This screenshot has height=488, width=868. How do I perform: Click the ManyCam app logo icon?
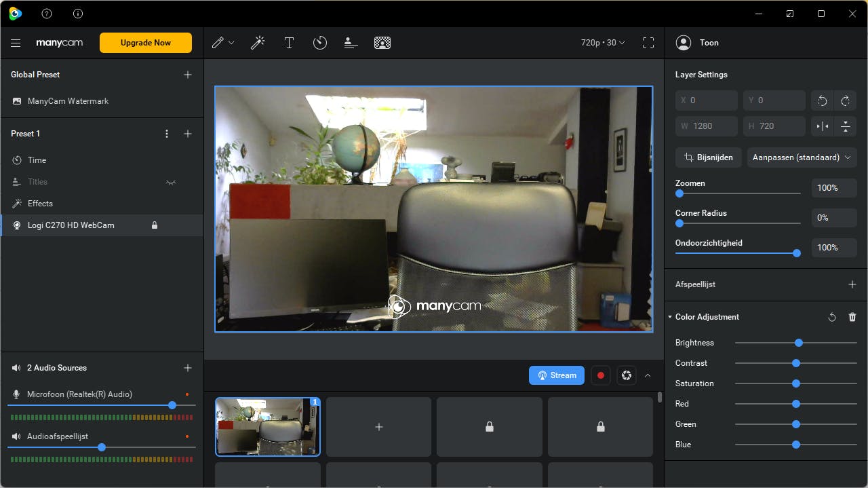[15, 14]
